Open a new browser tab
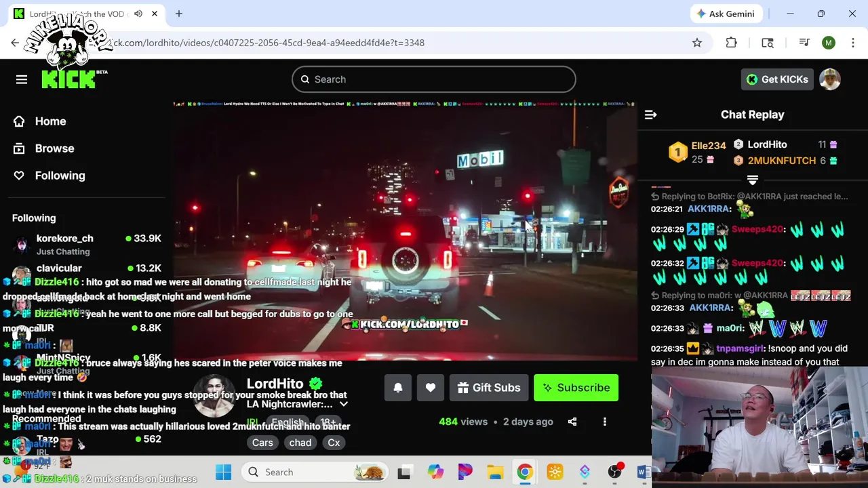The height and width of the screenshot is (488, 868). click(x=179, y=14)
